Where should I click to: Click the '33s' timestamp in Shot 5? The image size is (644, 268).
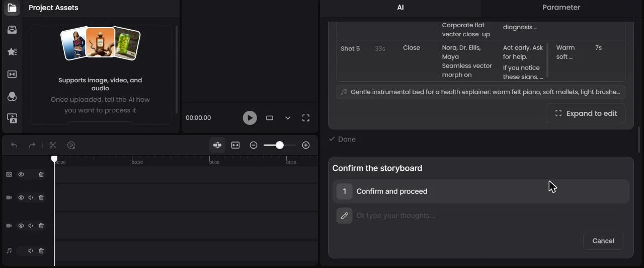click(x=380, y=49)
